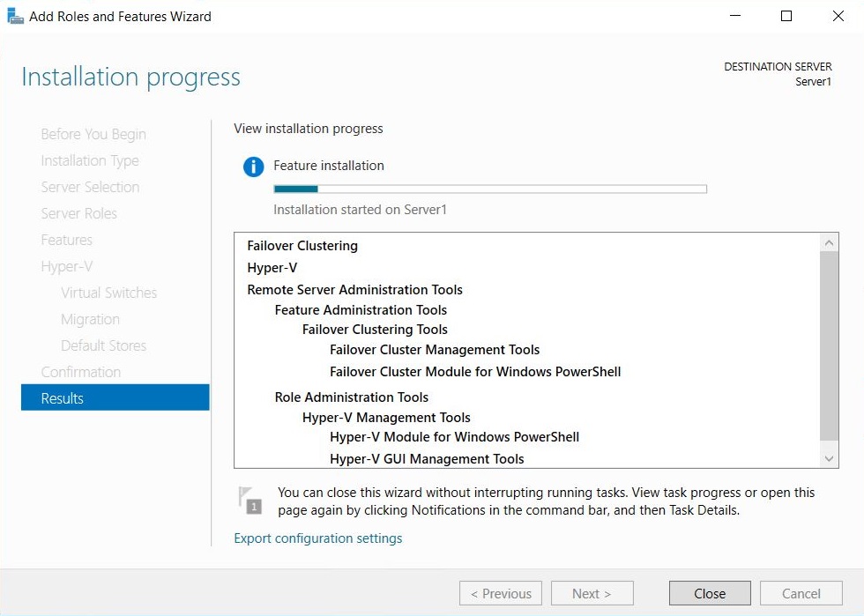
Task: Click the Close button at bottom
Action: (x=710, y=593)
